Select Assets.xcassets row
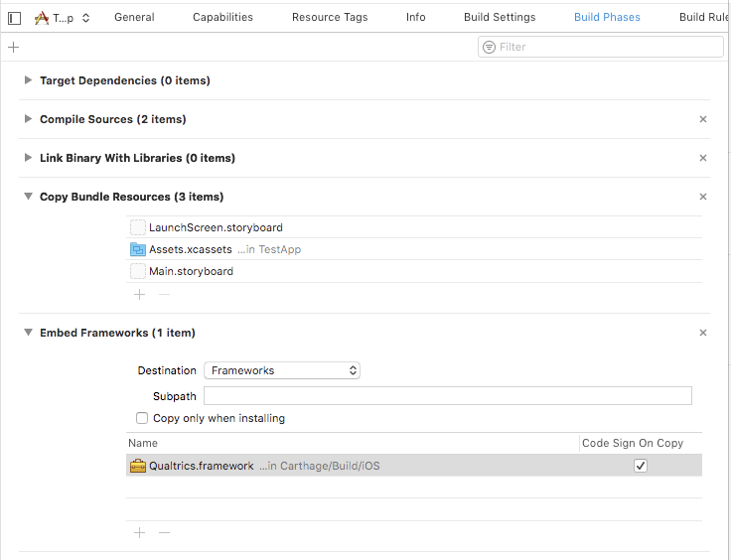Viewport: 731px width, 560px height. point(414,249)
